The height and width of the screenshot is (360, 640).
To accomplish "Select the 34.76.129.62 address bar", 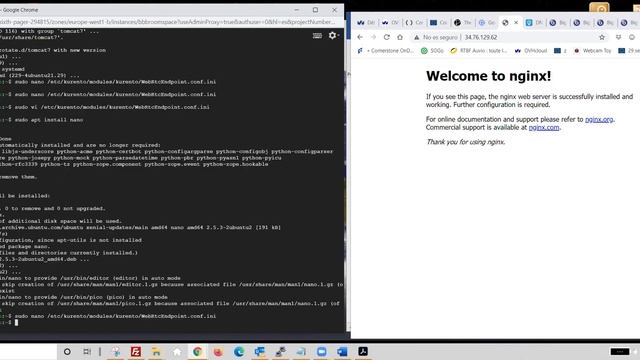I will pos(509,37).
